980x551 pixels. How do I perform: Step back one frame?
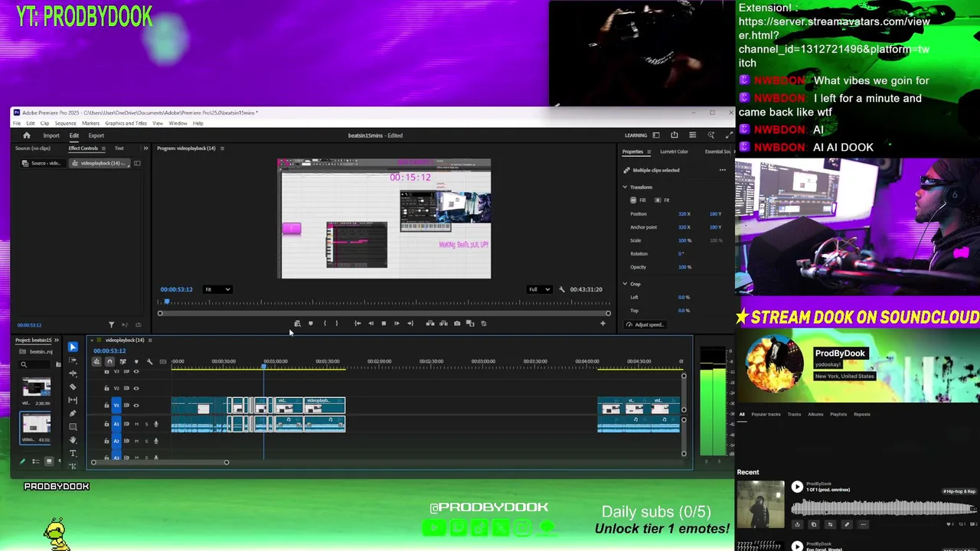(x=371, y=323)
